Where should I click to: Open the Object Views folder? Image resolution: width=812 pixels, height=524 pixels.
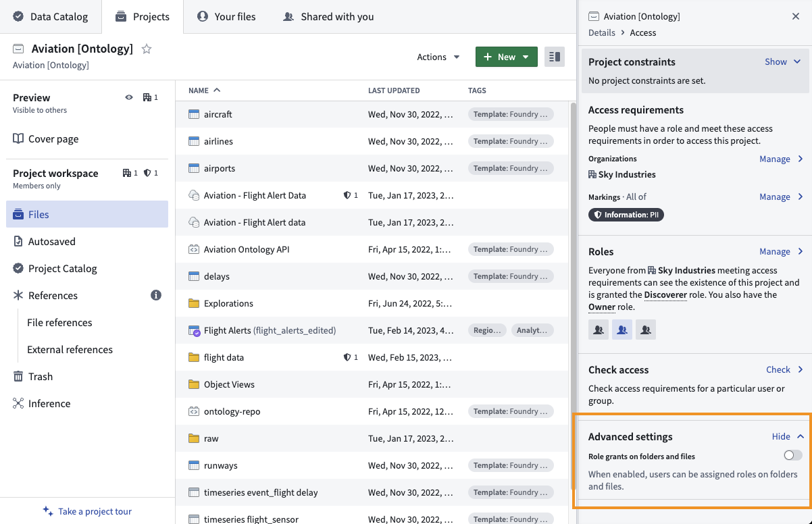point(229,384)
